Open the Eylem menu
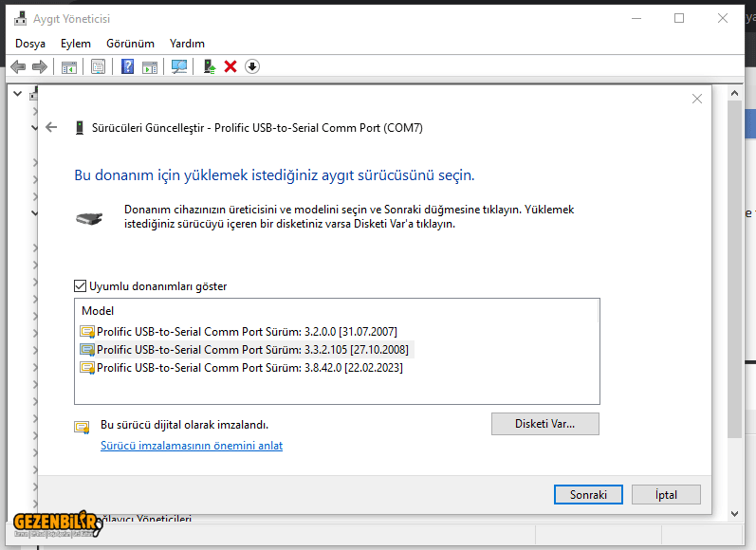 point(76,44)
